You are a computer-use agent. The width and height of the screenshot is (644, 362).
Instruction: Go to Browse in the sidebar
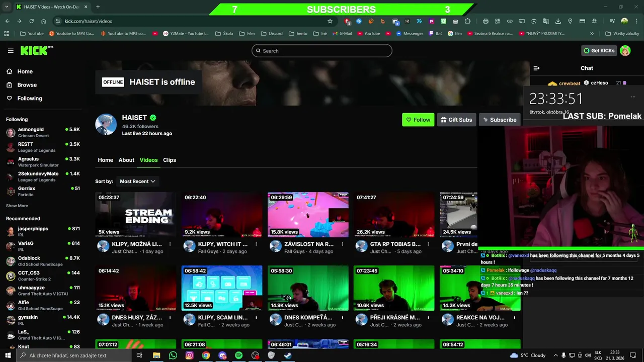click(x=21, y=85)
